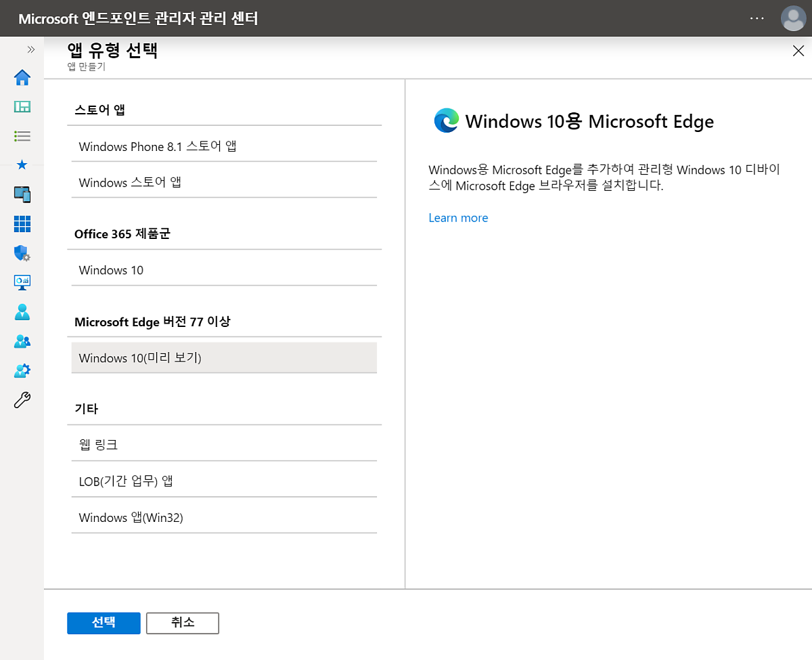Open the Reports monitor icon
812x660 pixels.
[x=22, y=282]
